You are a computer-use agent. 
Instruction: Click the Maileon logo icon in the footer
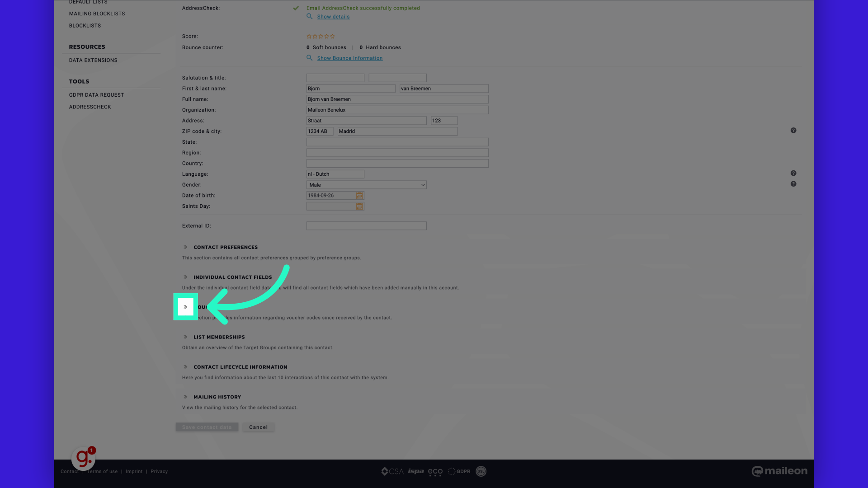(x=757, y=471)
